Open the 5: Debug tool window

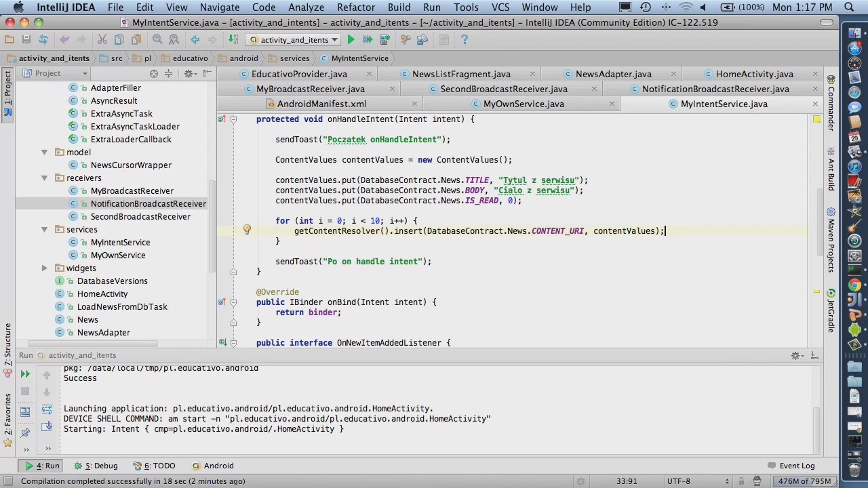[96, 466]
